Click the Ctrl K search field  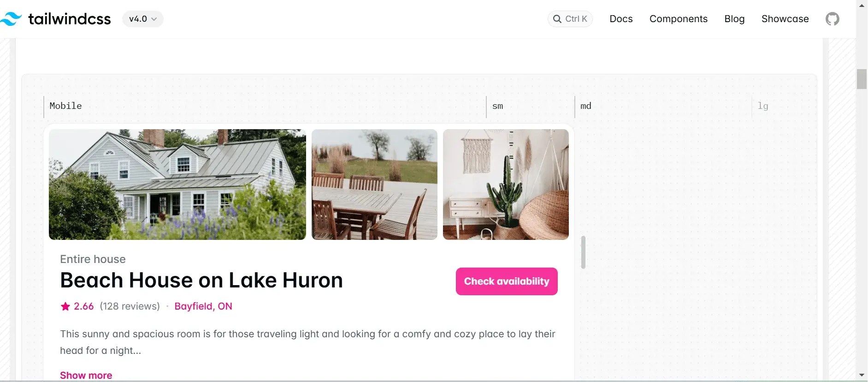click(570, 19)
